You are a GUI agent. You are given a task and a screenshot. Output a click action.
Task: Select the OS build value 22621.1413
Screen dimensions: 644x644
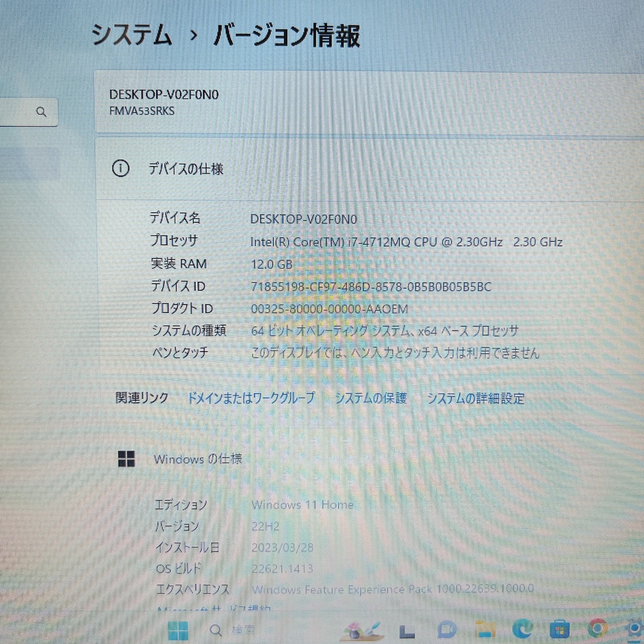click(x=282, y=569)
